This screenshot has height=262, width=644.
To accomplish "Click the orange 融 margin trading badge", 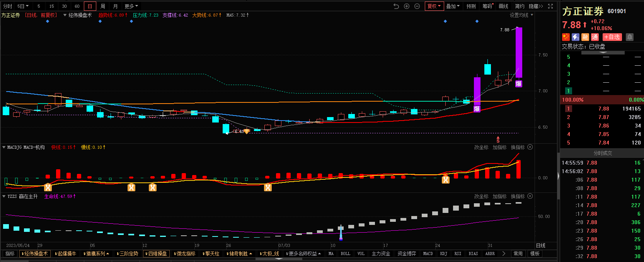I will click(585, 37).
